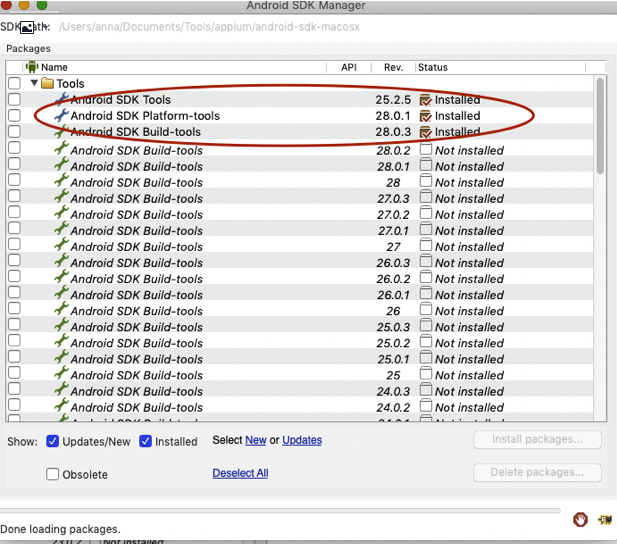The height and width of the screenshot is (544, 617).
Task: Uncheck the Updates/New show filter
Action: click(x=52, y=441)
